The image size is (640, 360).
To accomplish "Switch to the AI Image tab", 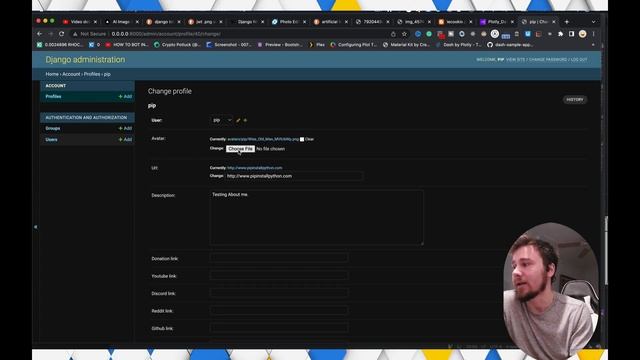I will (121, 22).
